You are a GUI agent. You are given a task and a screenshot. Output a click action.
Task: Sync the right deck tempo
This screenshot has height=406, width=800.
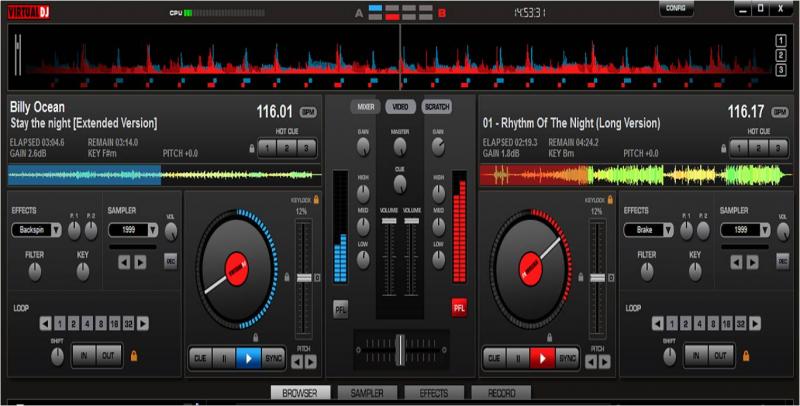click(567, 359)
